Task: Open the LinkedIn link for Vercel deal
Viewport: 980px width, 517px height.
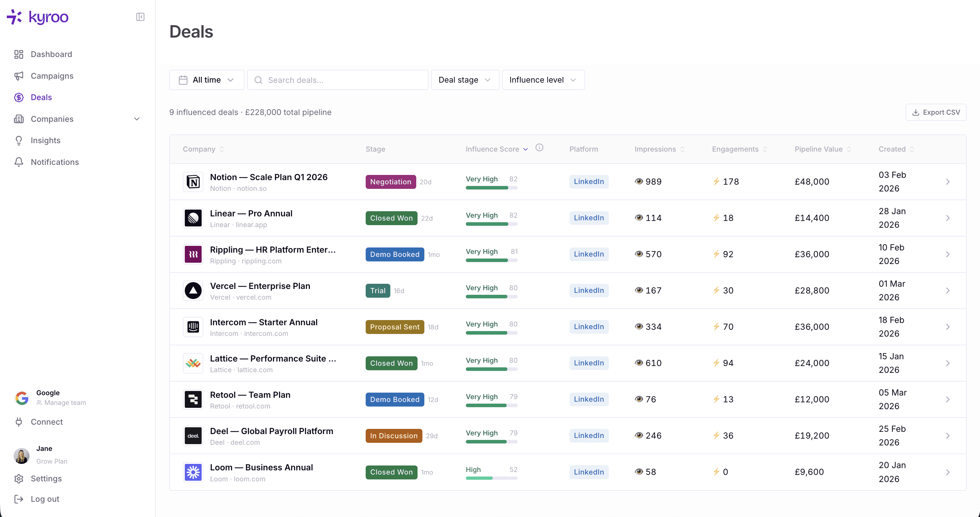Action: (588, 291)
